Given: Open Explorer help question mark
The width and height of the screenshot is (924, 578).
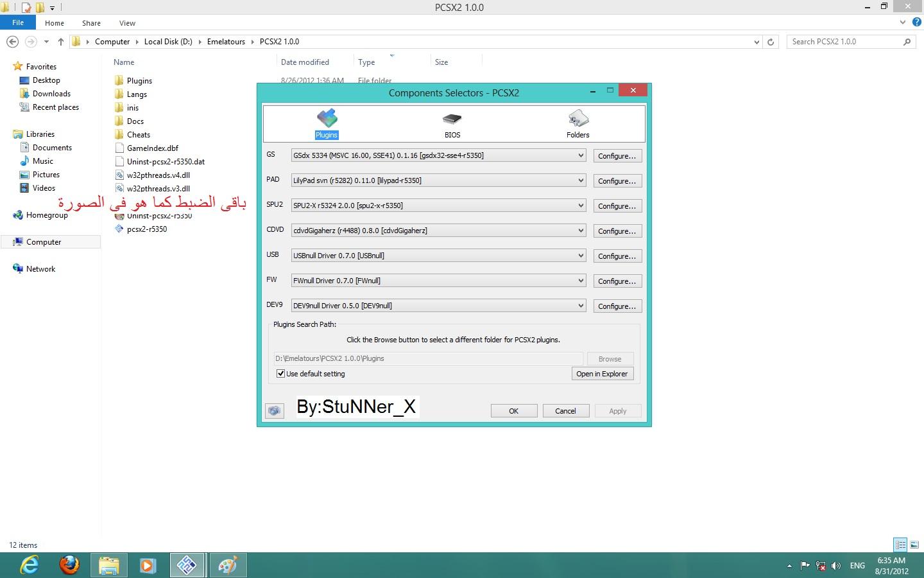Looking at the screenshot, I should pos(916,22).
